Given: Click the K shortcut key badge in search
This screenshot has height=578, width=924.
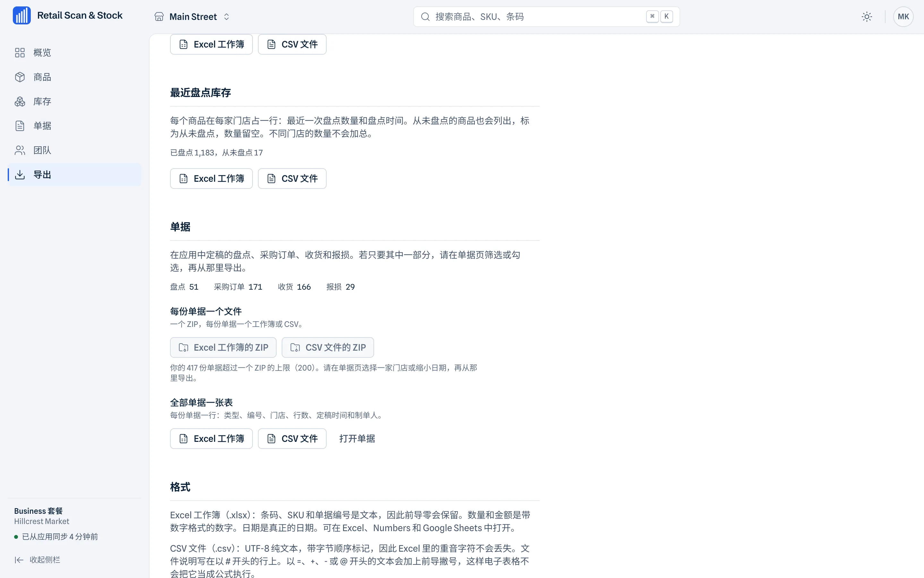Looking at the screenshot, I should click(x=666, y=16).
